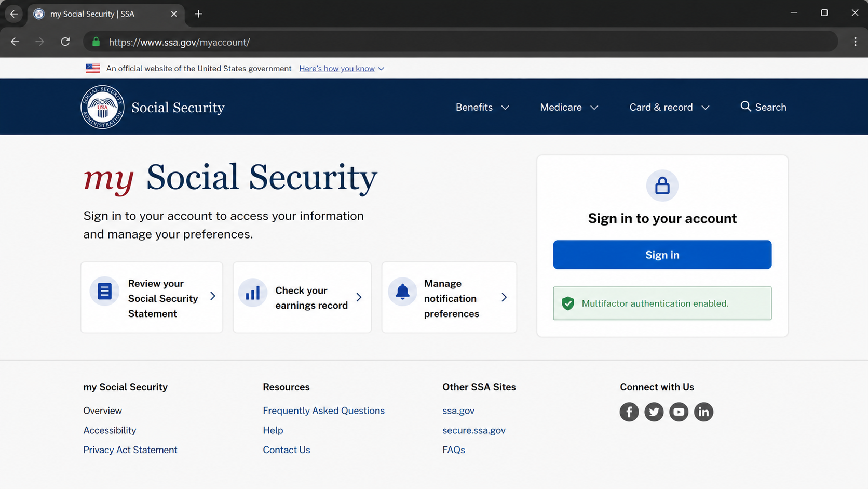Open Manage notification preferences
The height and width of the screenshot is (489, 868).
pos(449,297)
